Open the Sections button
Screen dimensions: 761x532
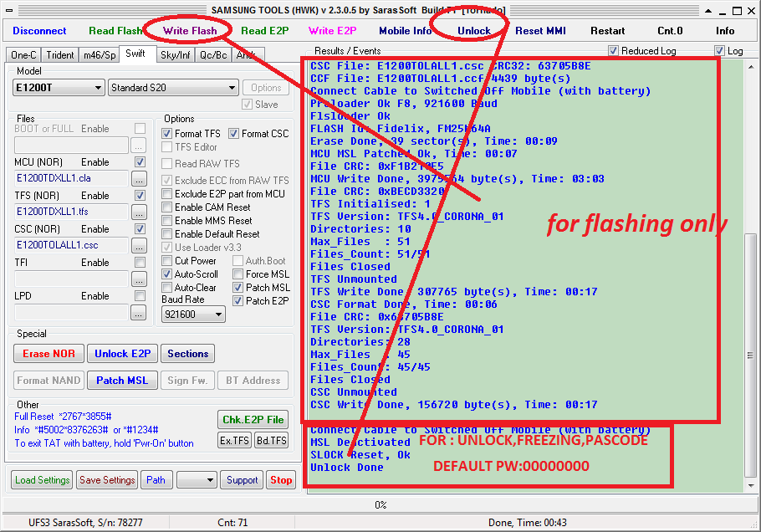pyautogui.click(x=188, y=354)
